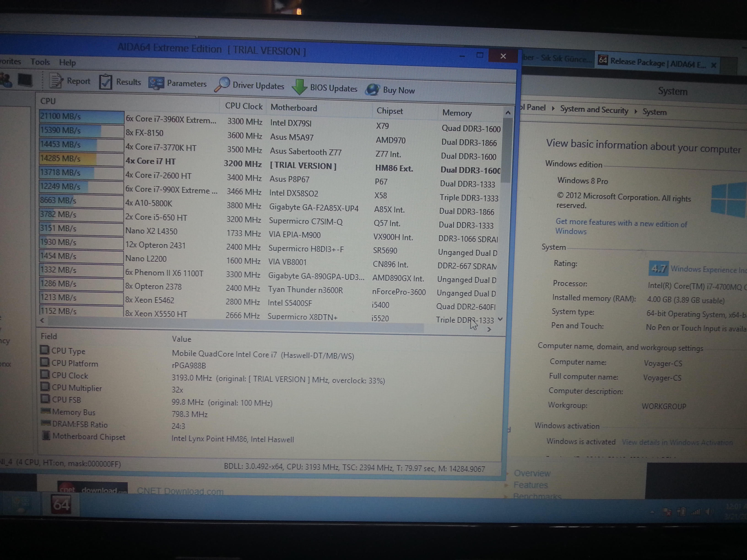
Task: Click the volume icon in system tray
Action: [709, 512]
